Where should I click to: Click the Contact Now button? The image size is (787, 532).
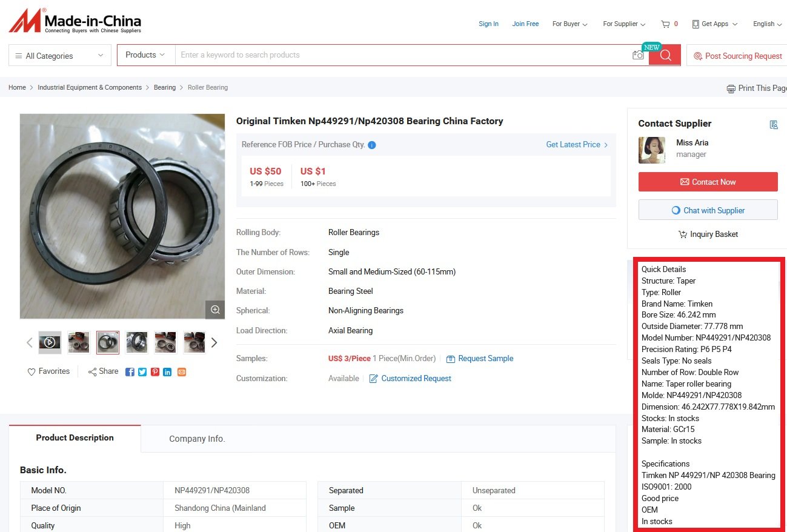click(x=708, y=182)
